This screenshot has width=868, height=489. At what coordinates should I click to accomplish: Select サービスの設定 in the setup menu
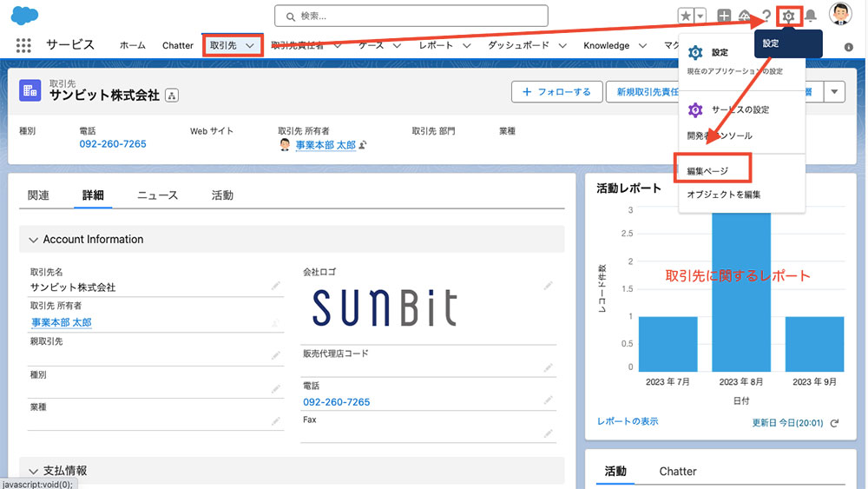click(x=742, y=109)
